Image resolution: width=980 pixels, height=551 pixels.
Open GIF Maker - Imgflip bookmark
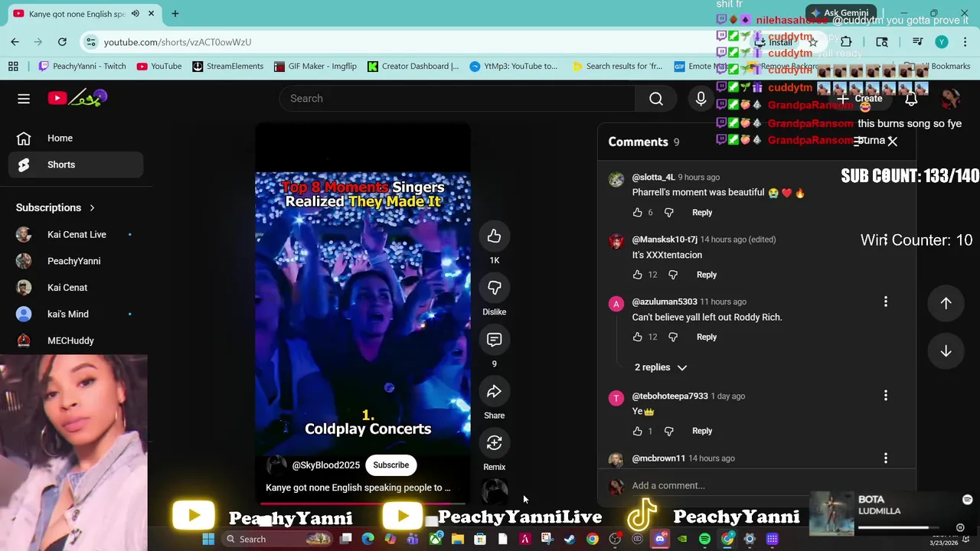[315, 67]
